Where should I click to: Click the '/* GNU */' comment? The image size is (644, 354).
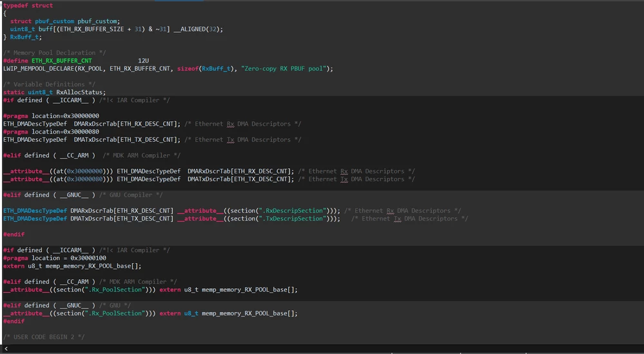(x=115, y=306)
